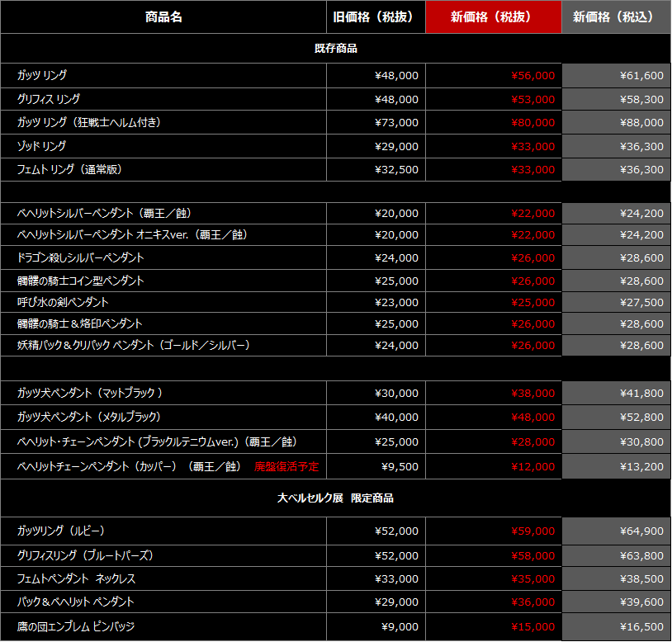Click the ¥64,900 tax-included price
Screen dimensions: 672x642
tap(641, 531)
